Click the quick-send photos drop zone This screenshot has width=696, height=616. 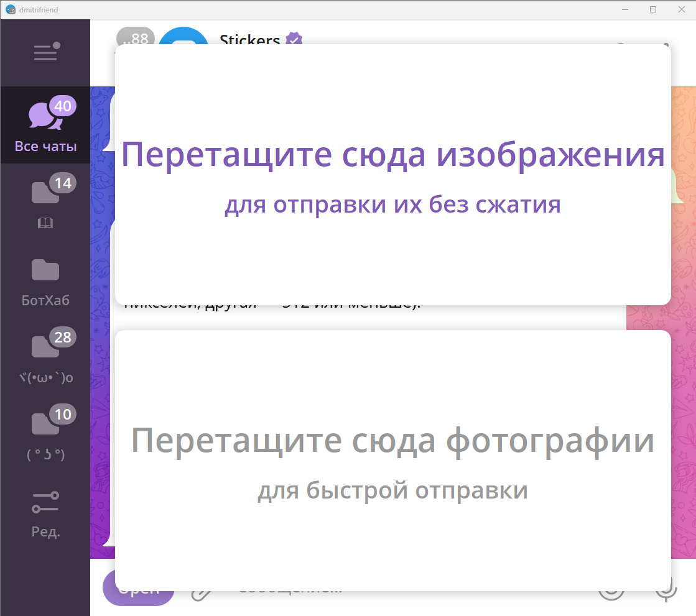pyautogui.click(x=392, y=460)
